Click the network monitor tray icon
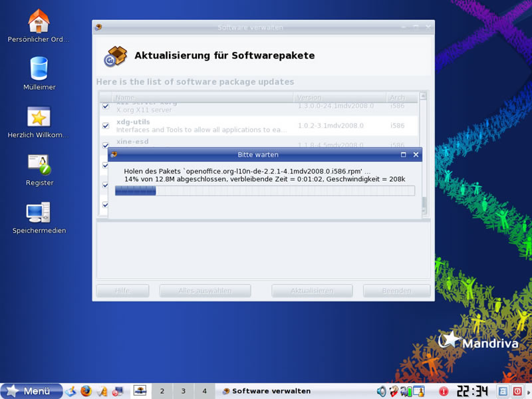This screenshot has width=532, height=399. 406,391
